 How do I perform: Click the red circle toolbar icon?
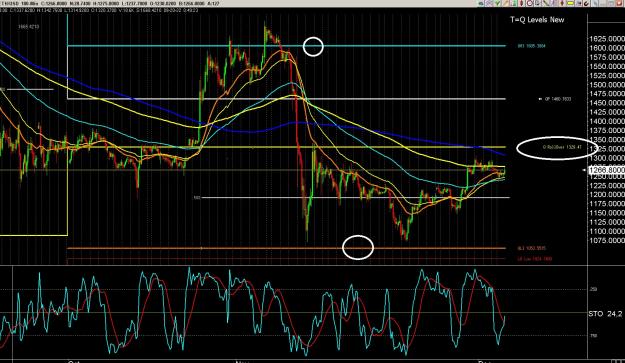click(x=529, y=3)
